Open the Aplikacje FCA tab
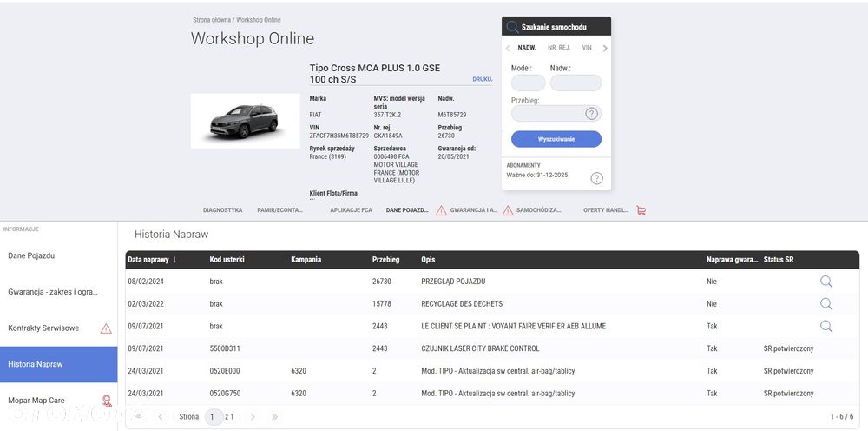 click(351, 210)
